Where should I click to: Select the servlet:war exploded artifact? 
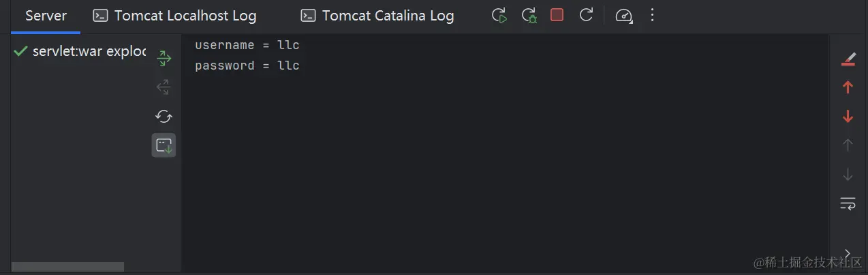tap(80, 51)
